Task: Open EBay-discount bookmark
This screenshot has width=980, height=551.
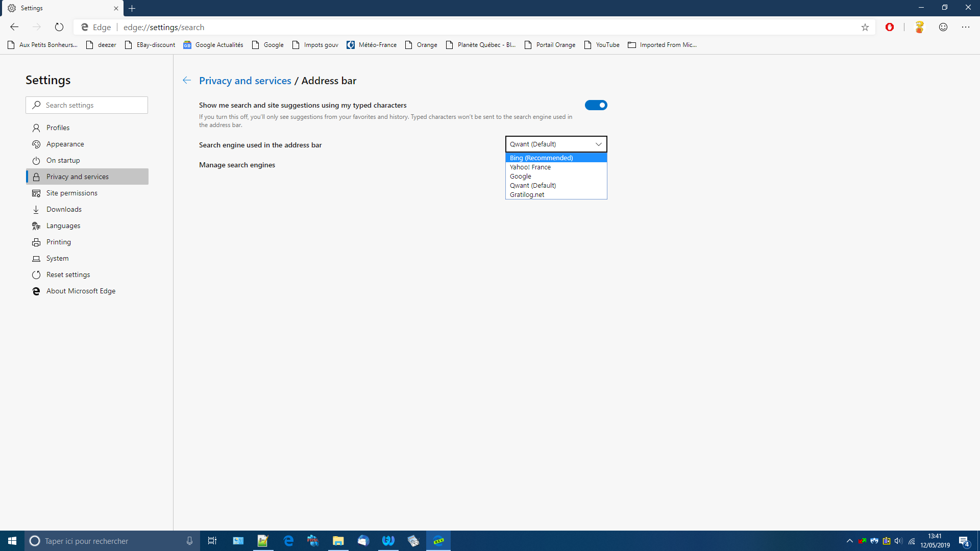Action: [x=150, y=45]
